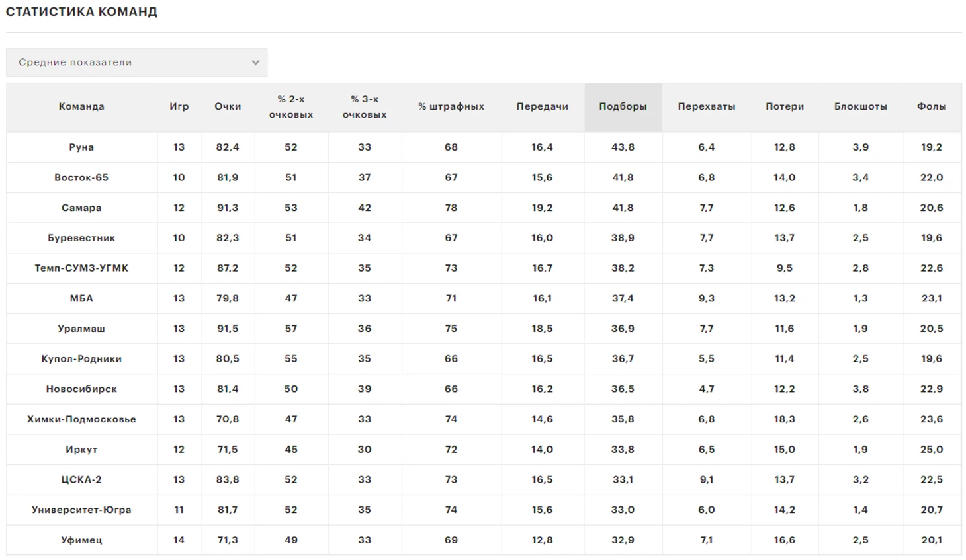Screen dimensions: 966x560
Task: Click Уралмаш's two-point percent '57'
Action: [x=291, y=329]
